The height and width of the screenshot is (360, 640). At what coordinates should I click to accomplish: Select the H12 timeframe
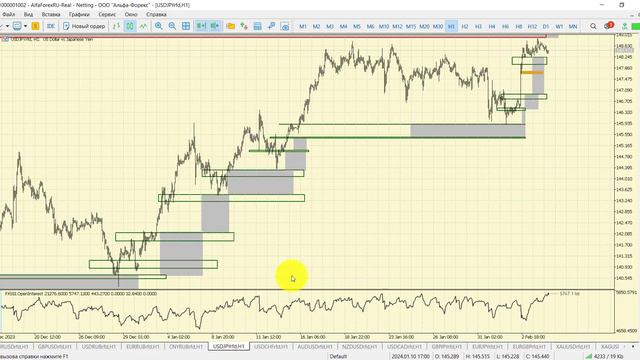pyautogui.click(x=532, y=26)
